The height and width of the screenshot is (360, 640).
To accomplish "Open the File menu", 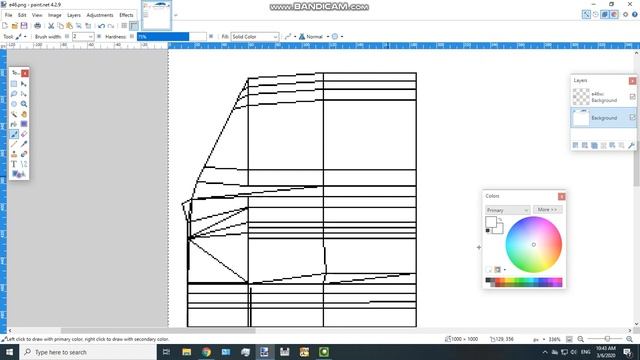I will pyautogui.click(x=9, y=15).
